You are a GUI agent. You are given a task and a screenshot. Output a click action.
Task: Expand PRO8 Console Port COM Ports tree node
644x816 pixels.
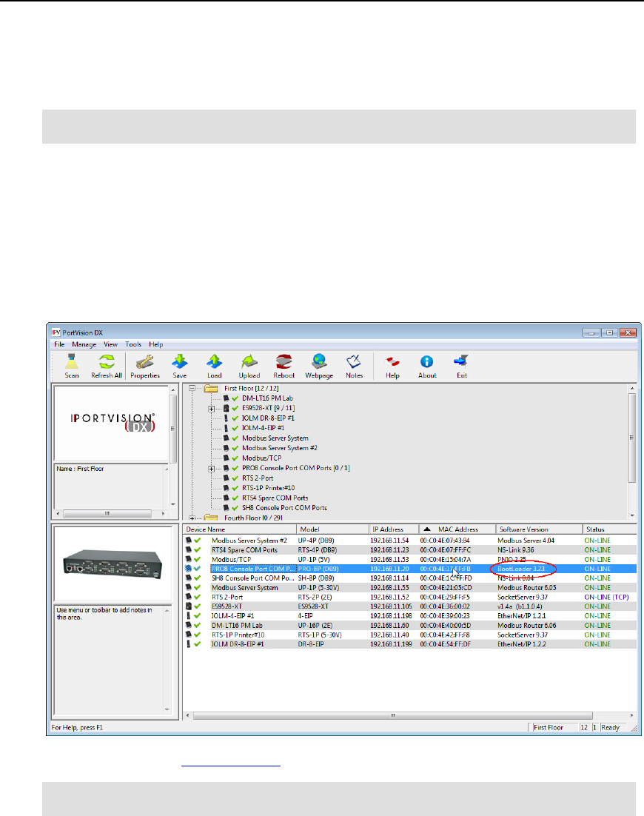click(211, 469)
